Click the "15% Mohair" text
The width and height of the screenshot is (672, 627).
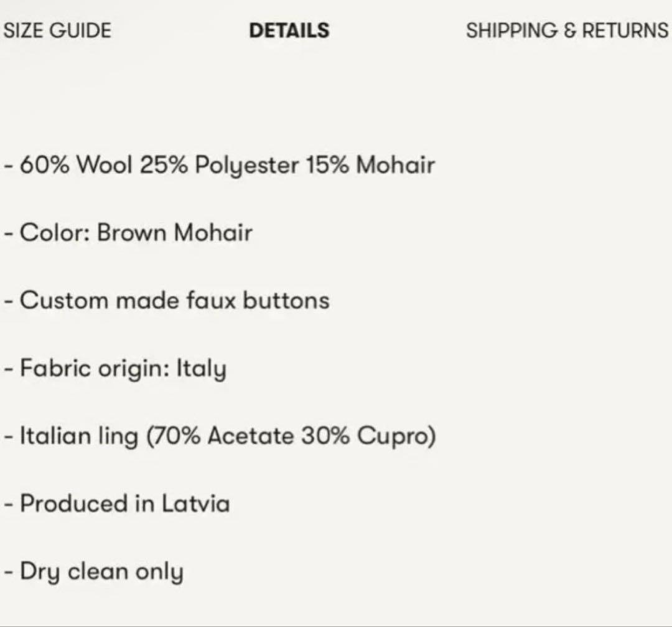point(370,165)
